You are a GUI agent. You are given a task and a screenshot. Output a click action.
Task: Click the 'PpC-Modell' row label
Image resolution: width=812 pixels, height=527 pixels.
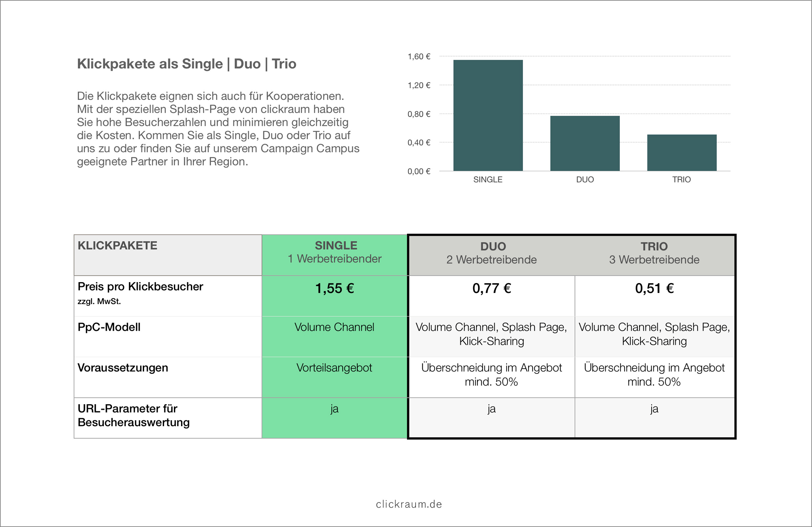tap(109, 327)
